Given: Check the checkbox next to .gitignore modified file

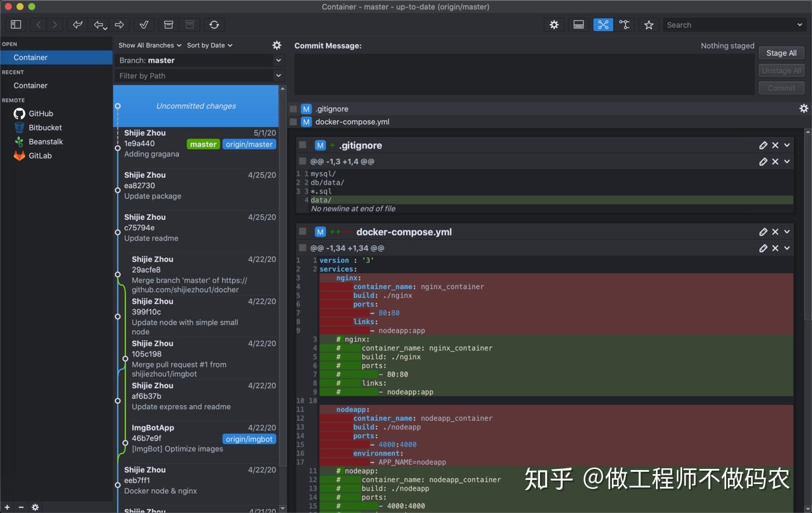Looking at the screenshot, I should pyautogui.click(x=293, y=109).
